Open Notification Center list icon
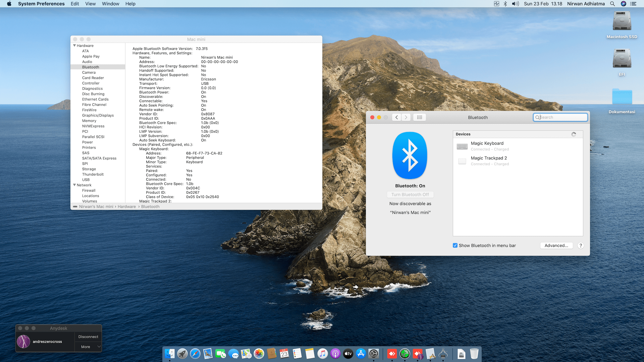The image size is (644, 362). pyautogui.click(x=633, y=4)
